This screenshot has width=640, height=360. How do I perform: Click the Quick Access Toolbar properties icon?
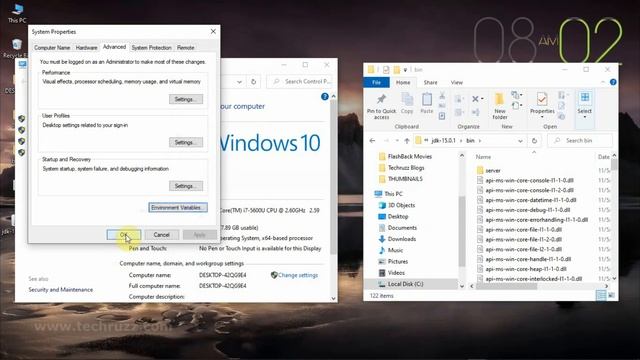386,70
